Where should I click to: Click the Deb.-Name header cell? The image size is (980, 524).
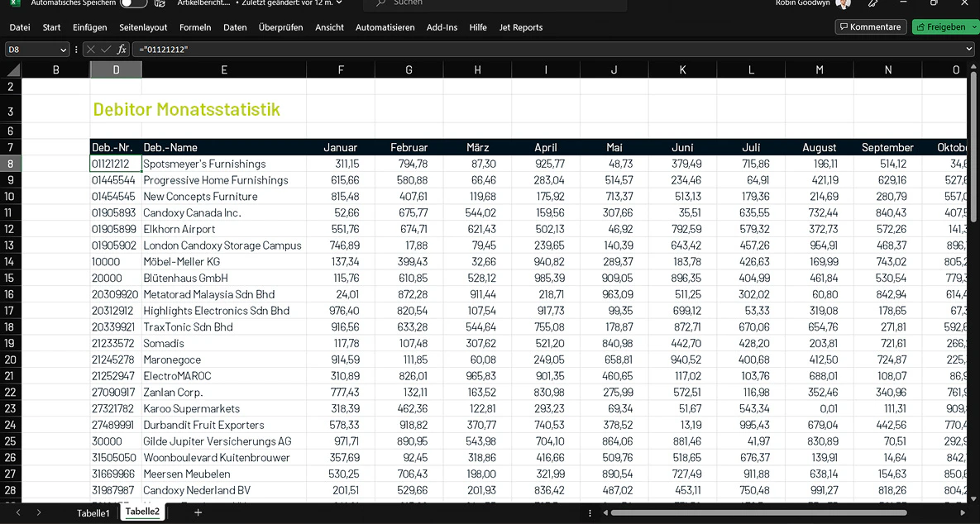(x=224, y=147)
